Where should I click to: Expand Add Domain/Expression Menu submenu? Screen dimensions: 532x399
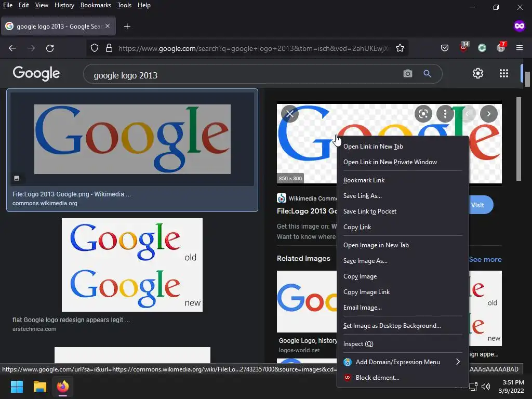click(403, 362)
